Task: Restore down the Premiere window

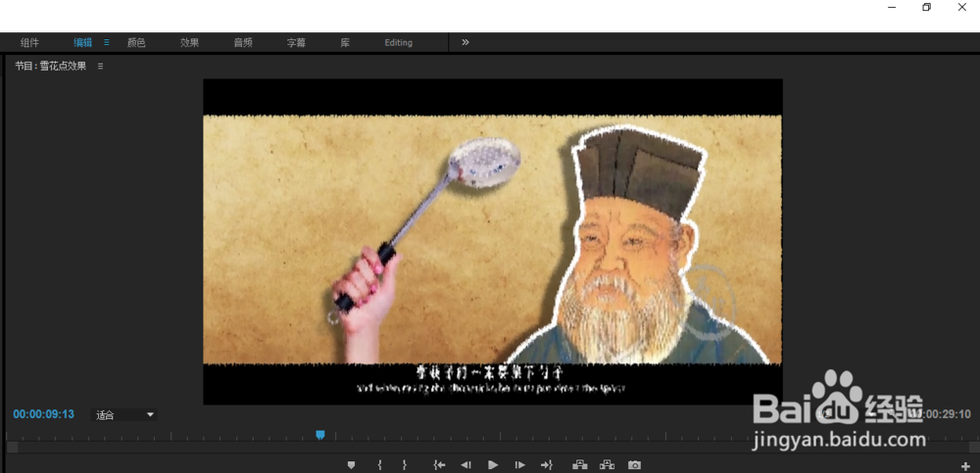Action: coord(927,8)
